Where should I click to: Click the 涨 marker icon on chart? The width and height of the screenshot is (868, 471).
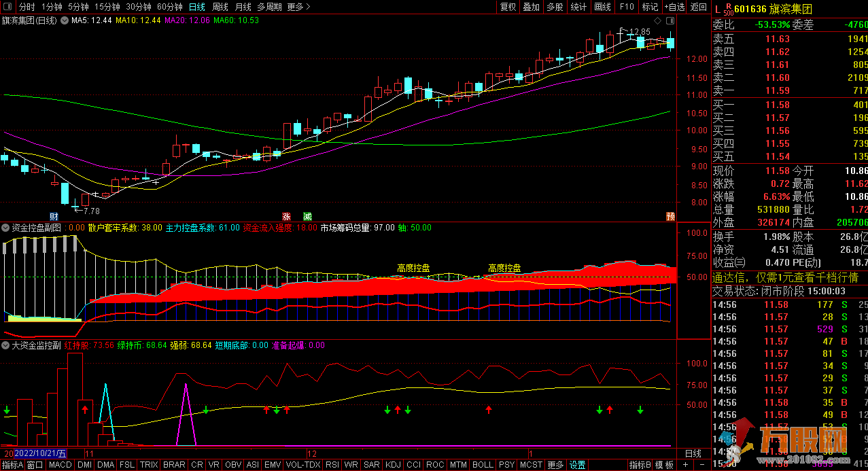[286, 216]
